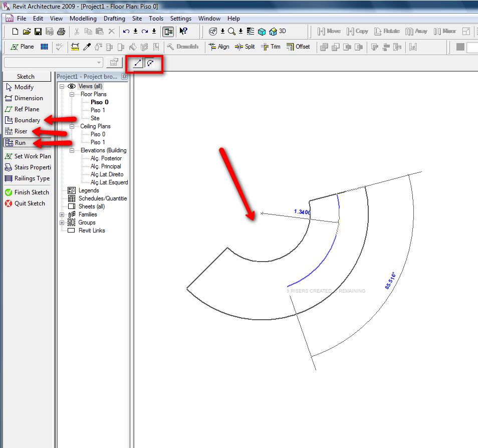
Task: Click the Align tool in toolbar
Action: (218, 47)
